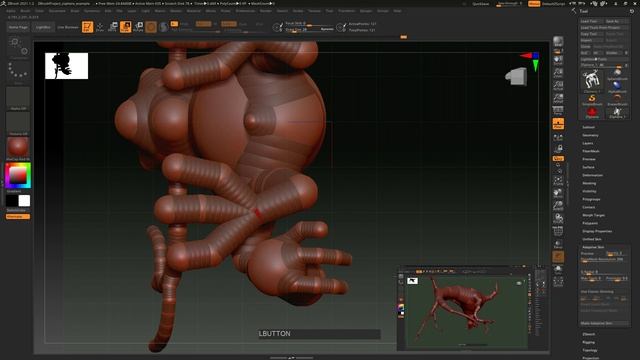Click the LightBox button
This screenshot has height=360, width=640.
43,27
